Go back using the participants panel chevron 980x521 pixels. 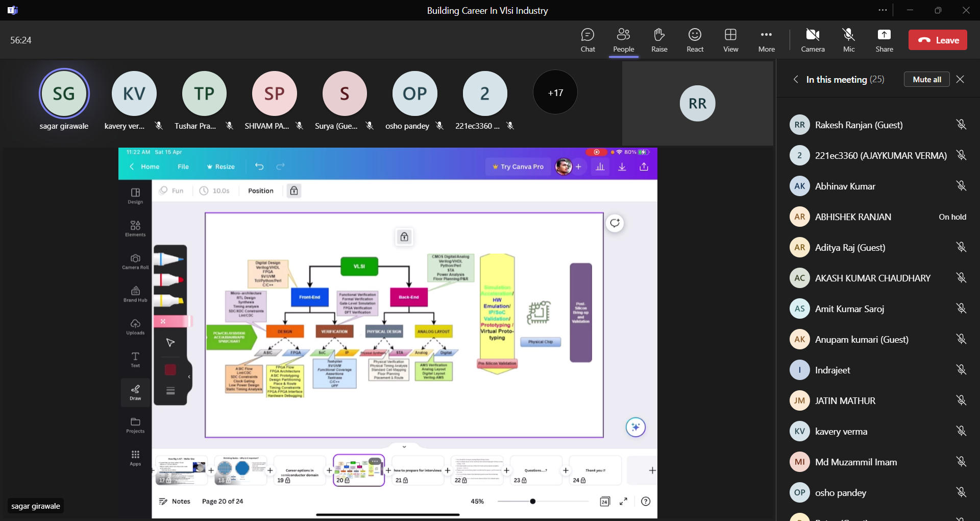pos(796,79)
